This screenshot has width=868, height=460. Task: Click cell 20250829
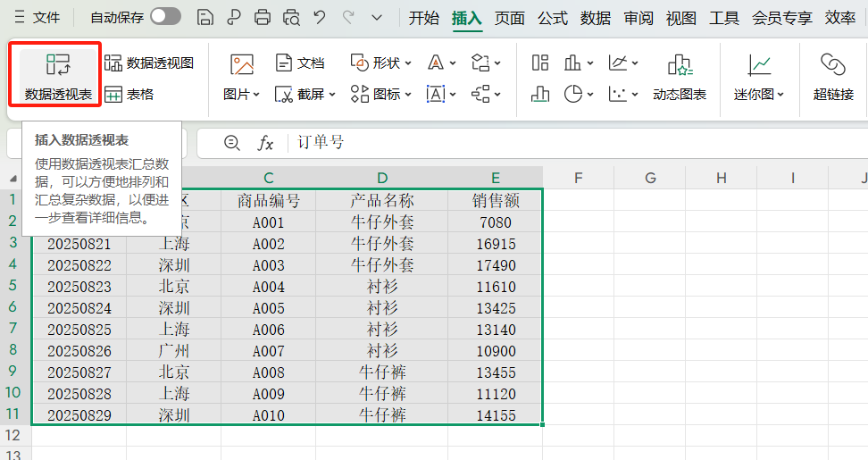click(x=79, y=415)
